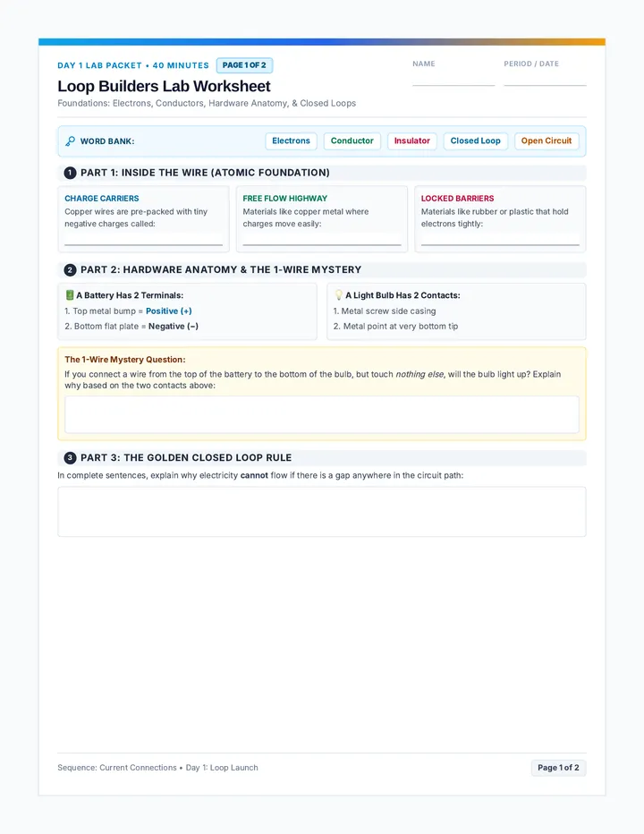The height and width of the screenshot is (834, 644).
Task: Click the PERIOD / DATE blank line
Action: click(545, 85)
